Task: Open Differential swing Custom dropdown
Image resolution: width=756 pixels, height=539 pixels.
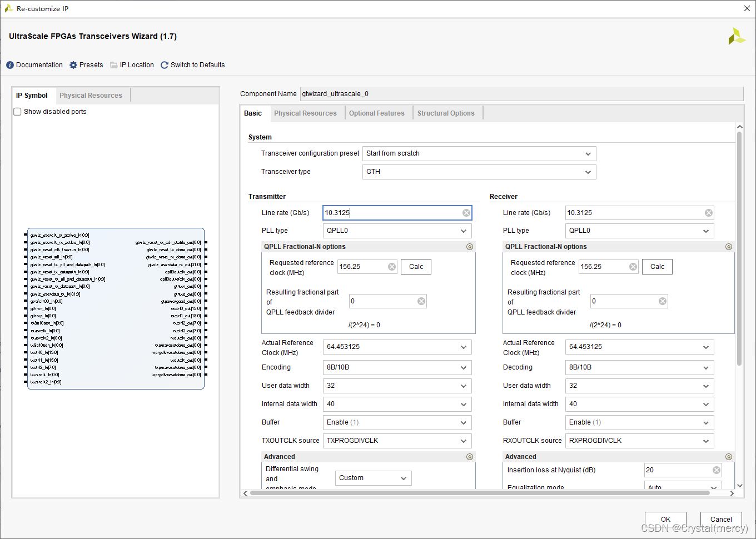Action: click(374, 478)
